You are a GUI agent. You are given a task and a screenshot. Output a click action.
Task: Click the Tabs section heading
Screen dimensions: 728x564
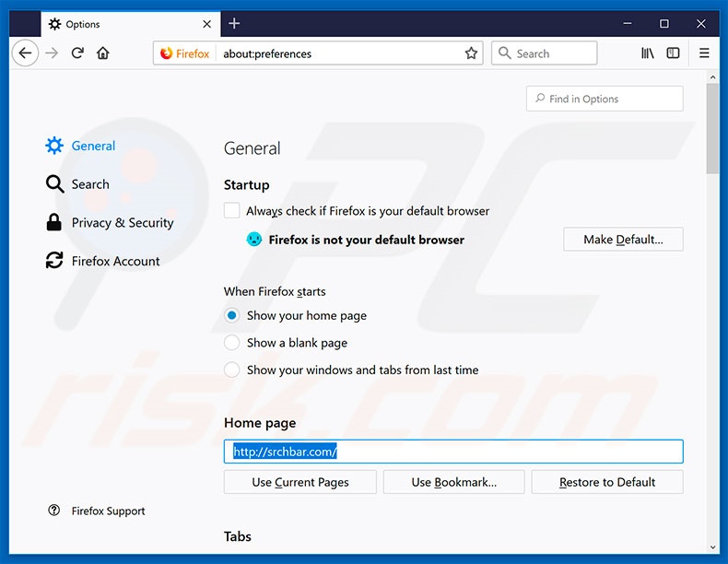click(x=238, y=536)
